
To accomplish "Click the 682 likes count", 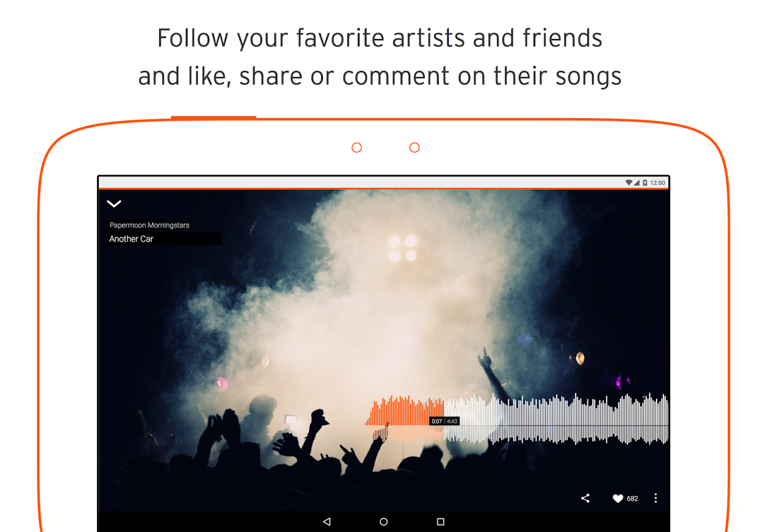I will (x=632, y=499).
